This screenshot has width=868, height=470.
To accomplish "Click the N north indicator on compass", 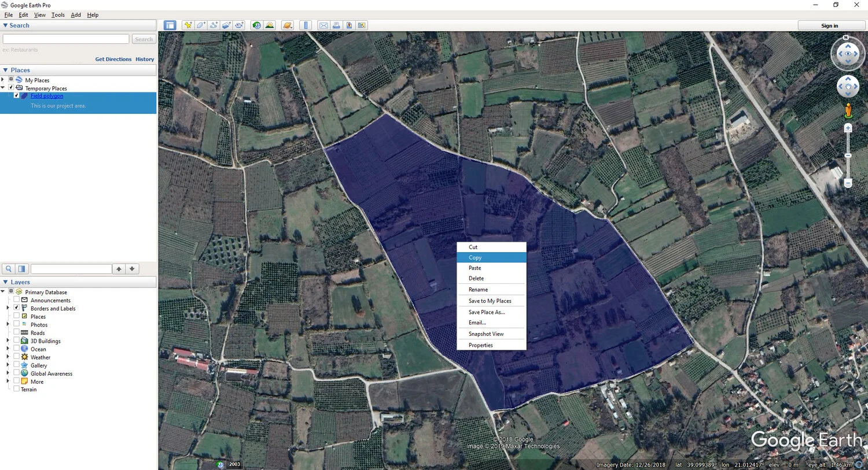I will [x=846, y=38].
